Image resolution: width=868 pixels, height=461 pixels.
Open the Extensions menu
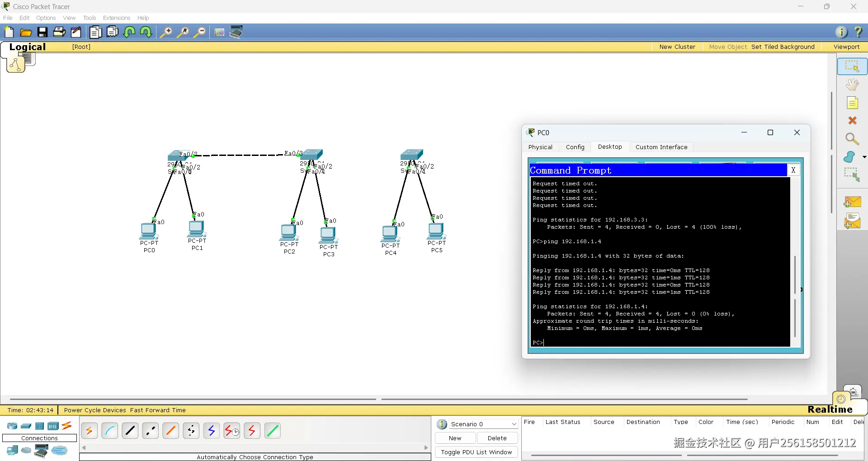[117, 18]
